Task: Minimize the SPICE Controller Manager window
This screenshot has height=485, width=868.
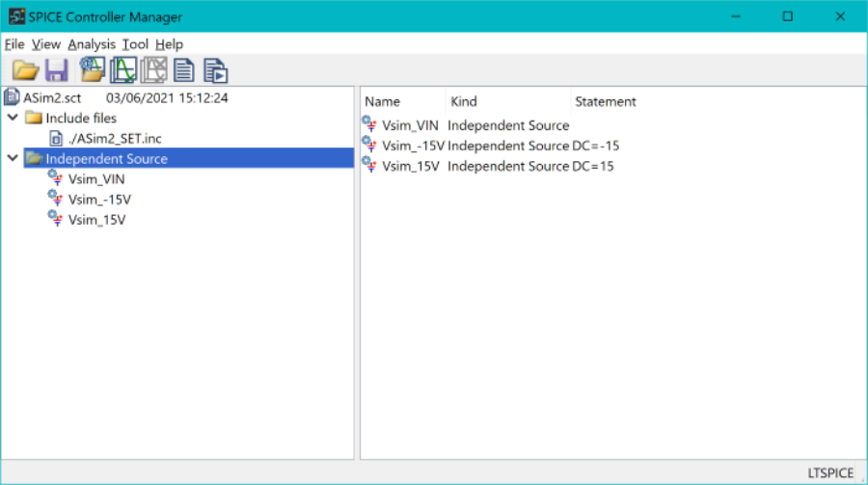Action: coord(736,16)
